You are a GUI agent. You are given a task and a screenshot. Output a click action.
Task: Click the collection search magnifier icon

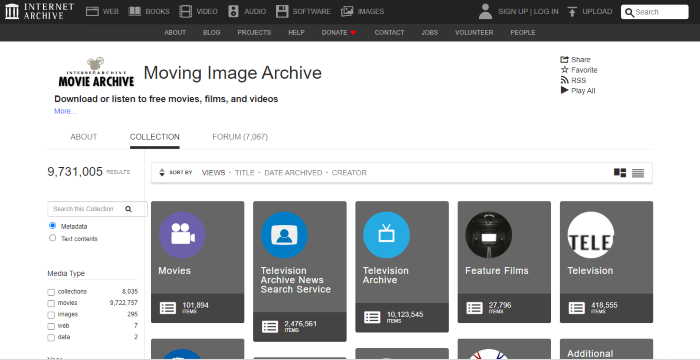[x=129, y=209]
